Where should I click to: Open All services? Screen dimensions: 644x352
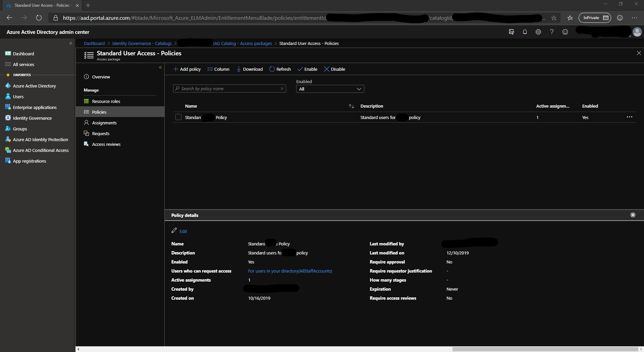(x=23, y=64)
